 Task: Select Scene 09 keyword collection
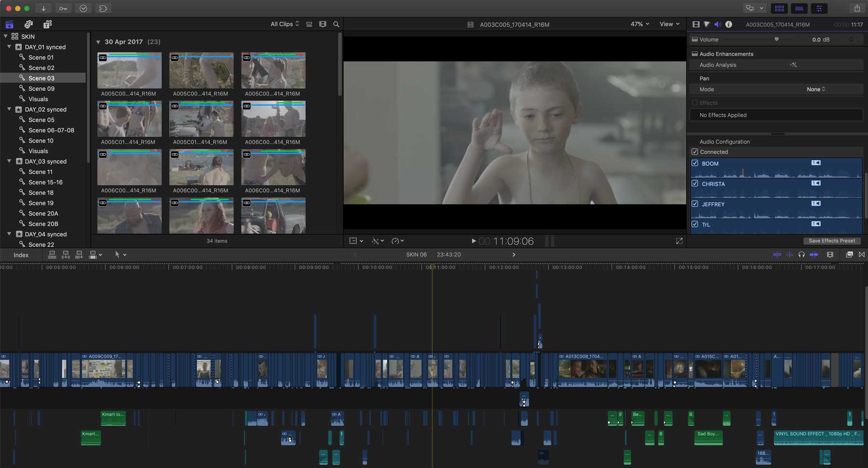pos(41,89)
